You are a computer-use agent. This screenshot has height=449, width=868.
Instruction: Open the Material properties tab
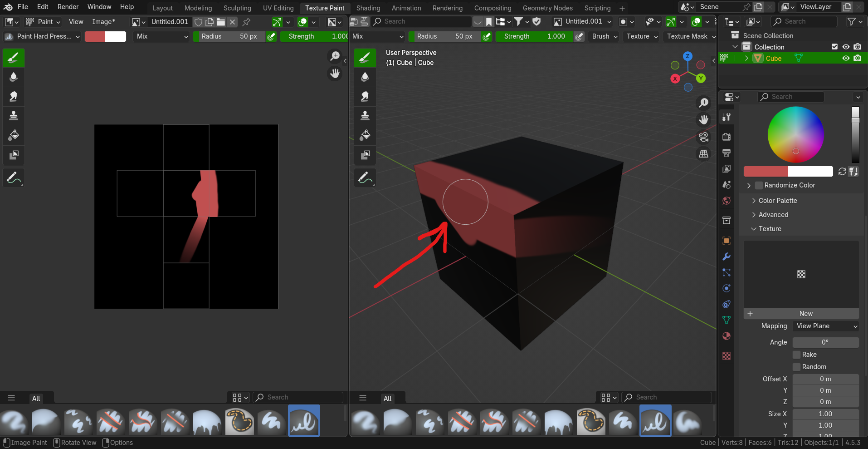(x=727, y=336)
